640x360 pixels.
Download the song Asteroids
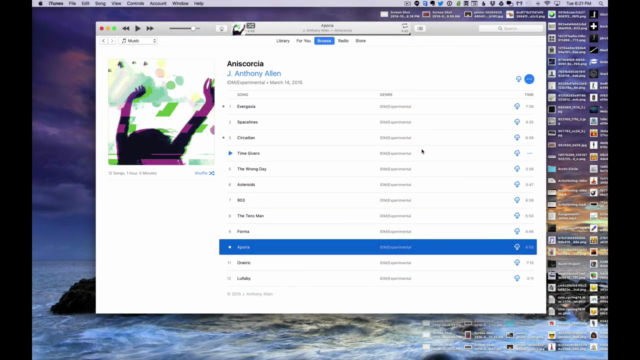(x=517, y=184)
